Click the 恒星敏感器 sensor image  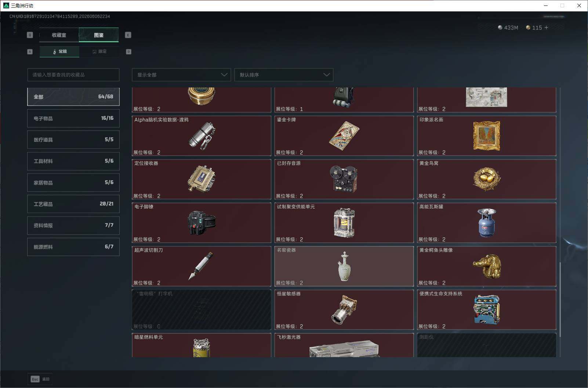point(344,309)
